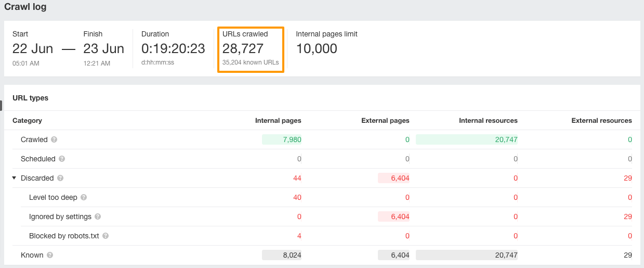Click Level too deep internal pages 40
The height and width of the screenshot is (268, 644).
[x=297, y=198]
